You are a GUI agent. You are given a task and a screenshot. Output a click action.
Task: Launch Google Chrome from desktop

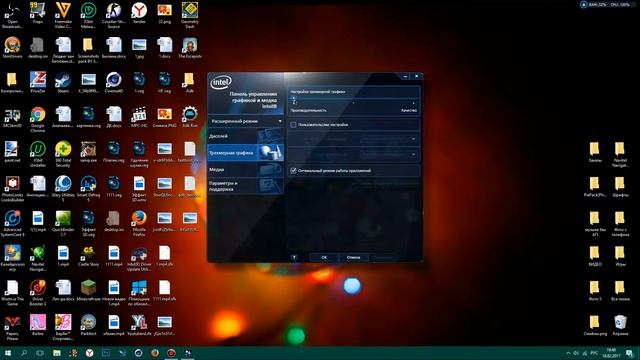coord(38,119)
